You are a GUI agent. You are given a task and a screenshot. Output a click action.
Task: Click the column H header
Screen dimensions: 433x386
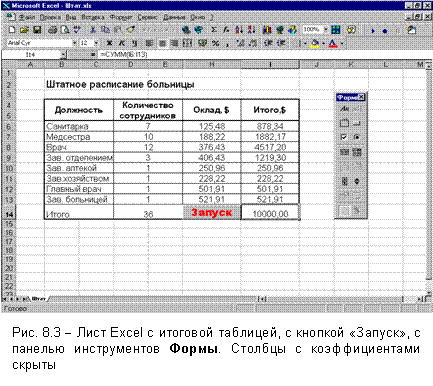[211, 64]
